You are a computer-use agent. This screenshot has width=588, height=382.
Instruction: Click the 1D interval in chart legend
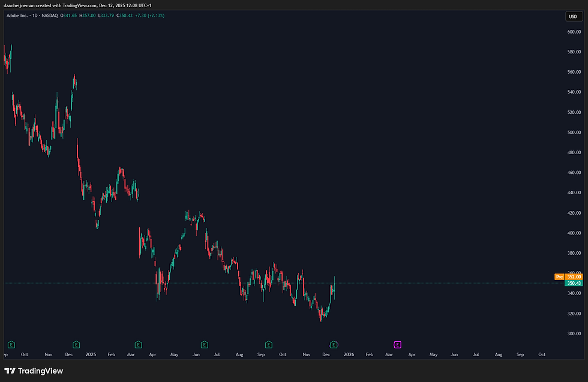(x=35, y=16)
